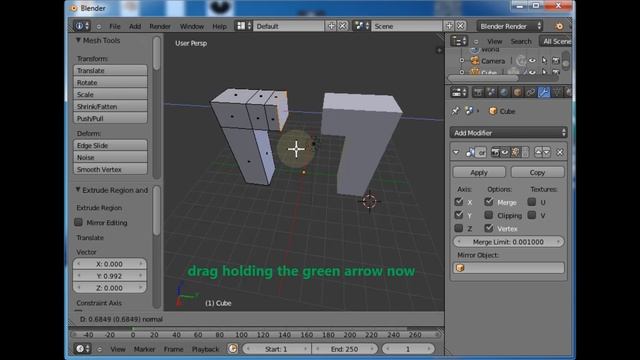Collapse the Info header menus toggle
Image resolution: width=640 pixels, height=360 pixels.
click(98, 27)
